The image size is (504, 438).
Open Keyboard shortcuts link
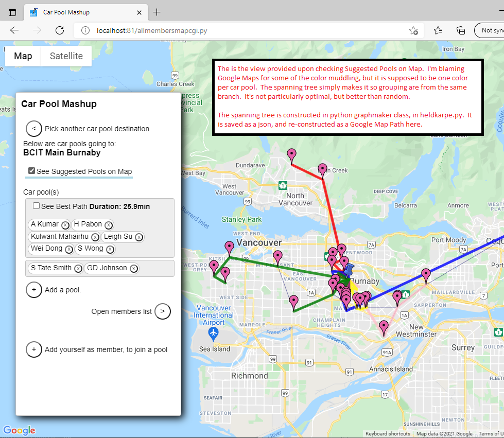click(x=388, y=433)
